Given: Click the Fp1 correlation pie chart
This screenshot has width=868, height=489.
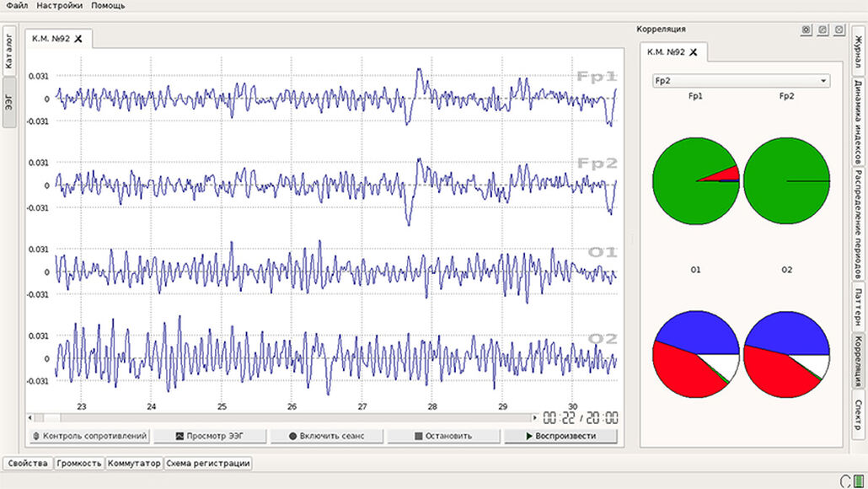Looking at the screenshot, I should tap(696, 181).
